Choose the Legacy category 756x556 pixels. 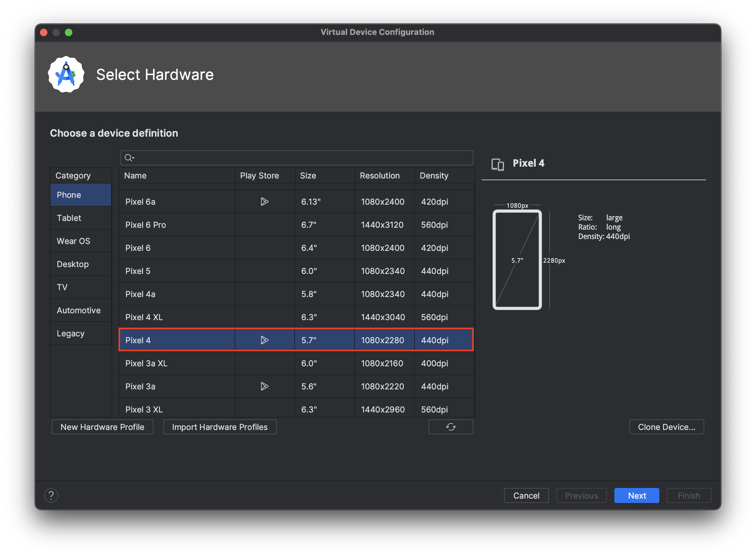(70, 334)
